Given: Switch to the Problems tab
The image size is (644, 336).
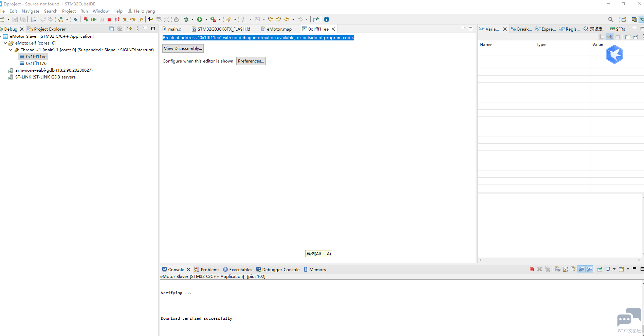Looking at the screenshot, I should [207, 269].
